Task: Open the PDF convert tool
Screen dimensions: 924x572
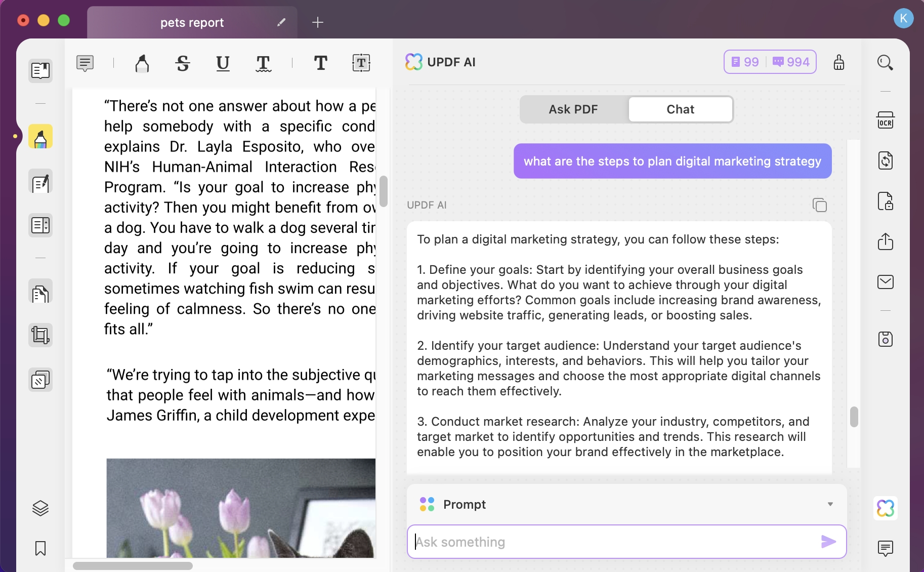Action: 886,160
